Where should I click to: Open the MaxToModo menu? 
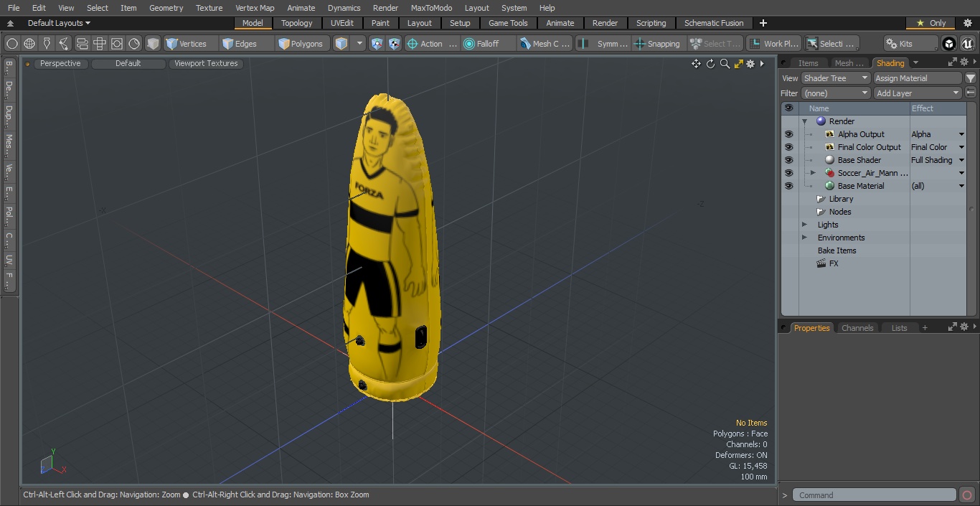[431, 8]
